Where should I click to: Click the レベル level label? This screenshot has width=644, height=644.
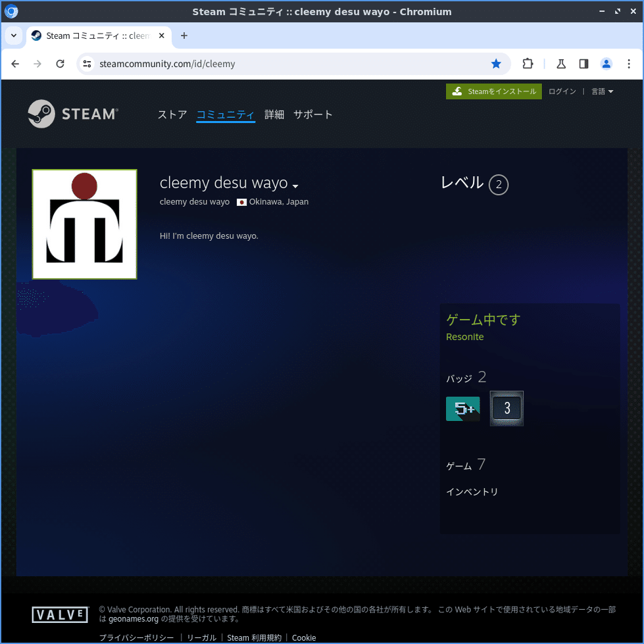tap(462, 183)
